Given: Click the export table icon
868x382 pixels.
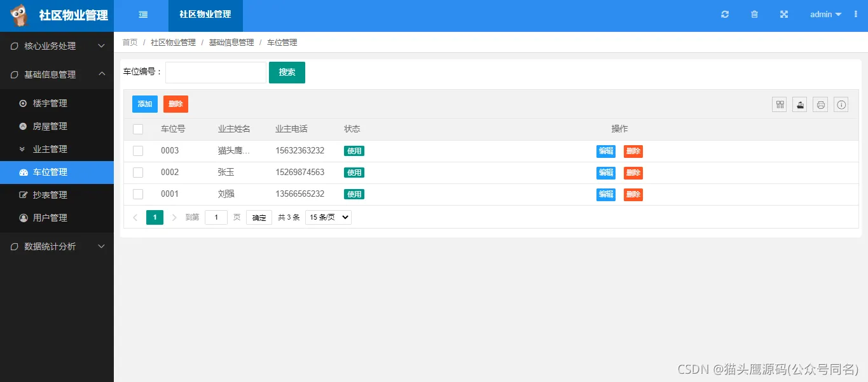Looking at the screenshot, I should pyautogui.click(x=800, y=104).
